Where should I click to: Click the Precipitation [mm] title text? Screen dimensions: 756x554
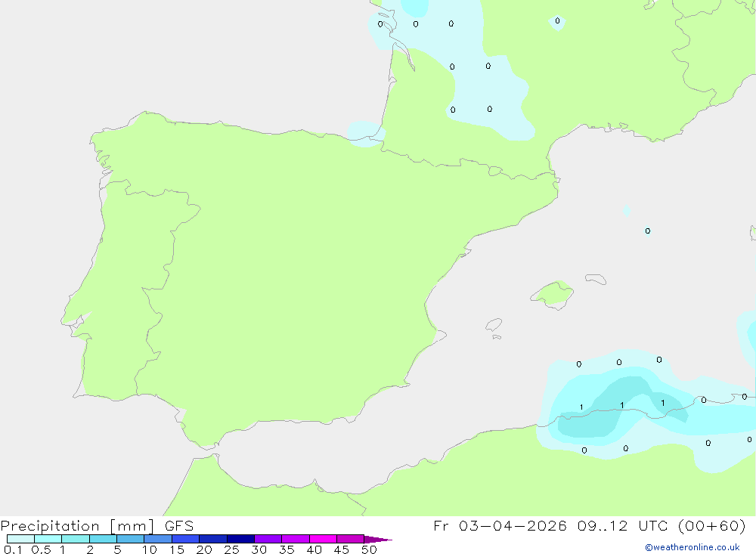[78, 526]
